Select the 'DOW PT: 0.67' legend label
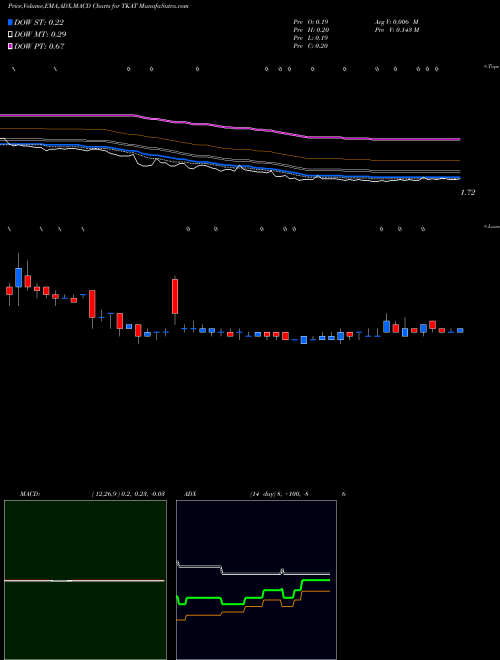500x660 pixels. point(39,46)
